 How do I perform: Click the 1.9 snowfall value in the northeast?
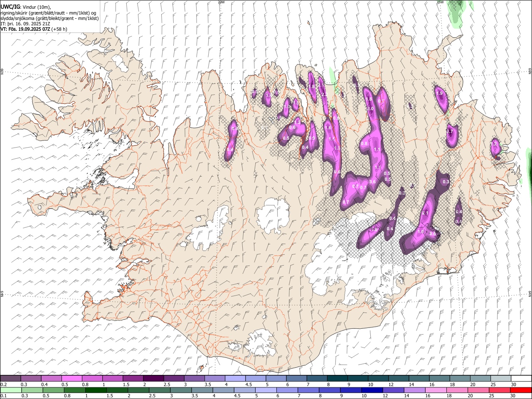pos(440,94)
